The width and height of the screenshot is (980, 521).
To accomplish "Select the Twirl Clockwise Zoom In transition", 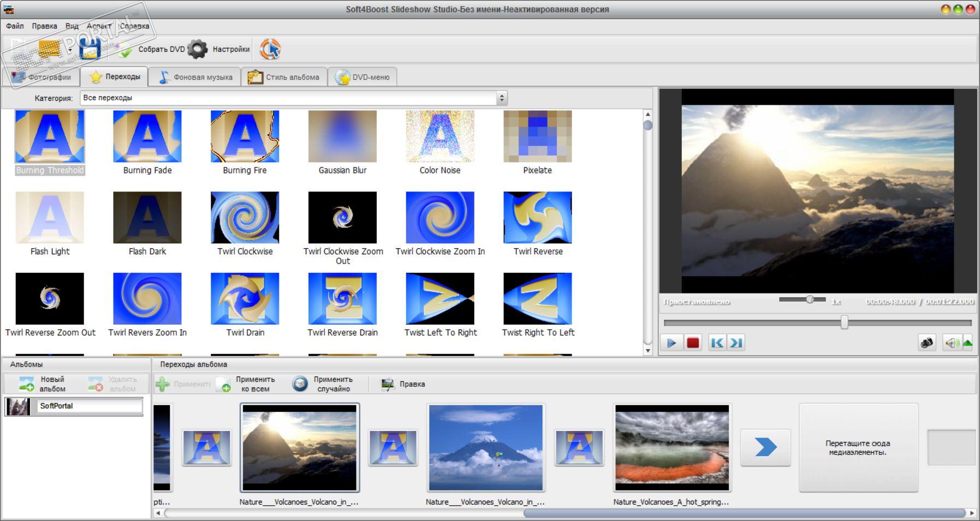I will click(x=440, y=224).
